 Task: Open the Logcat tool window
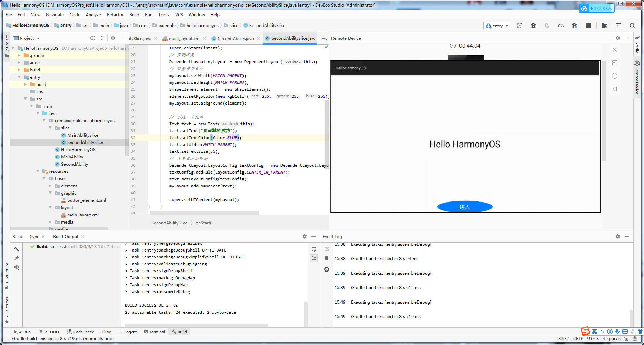point(128,332)
